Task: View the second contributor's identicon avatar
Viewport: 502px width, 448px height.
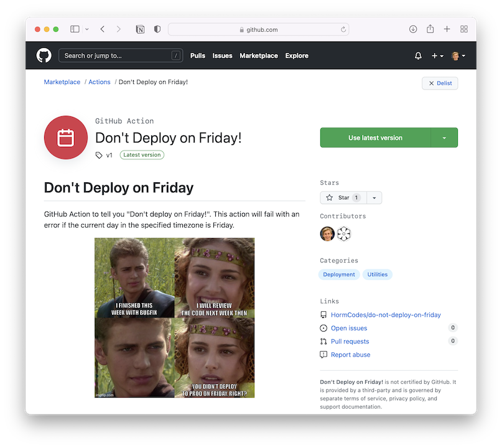Action: pos(343,234)
